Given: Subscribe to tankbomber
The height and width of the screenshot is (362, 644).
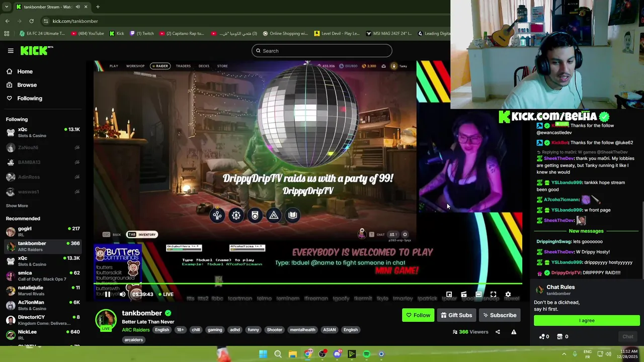Looking at the screenshot, I should tap(500, 315).
